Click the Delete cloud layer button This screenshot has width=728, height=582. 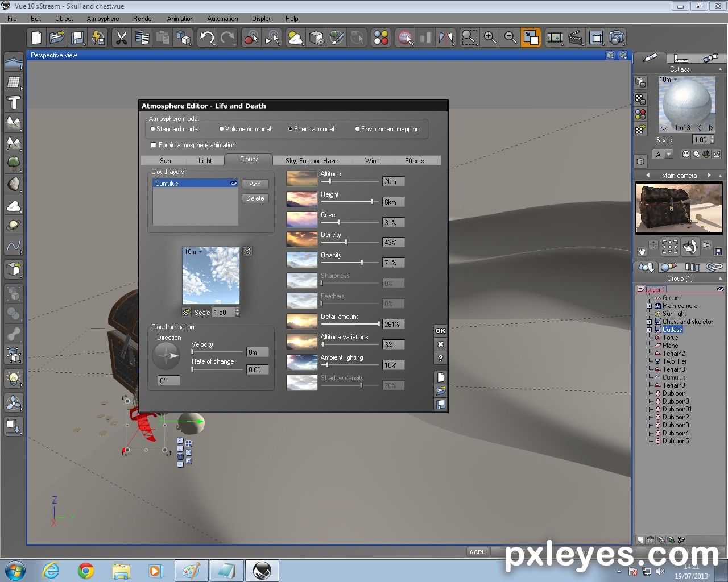pos(255,198)
